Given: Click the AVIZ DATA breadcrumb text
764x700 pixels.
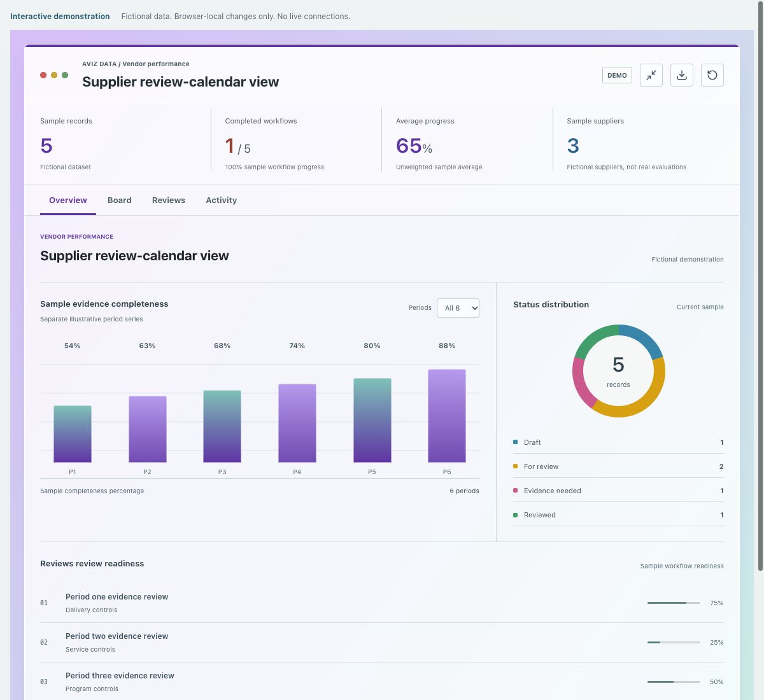Looking at the screenshot, I should tap(99, 64).
